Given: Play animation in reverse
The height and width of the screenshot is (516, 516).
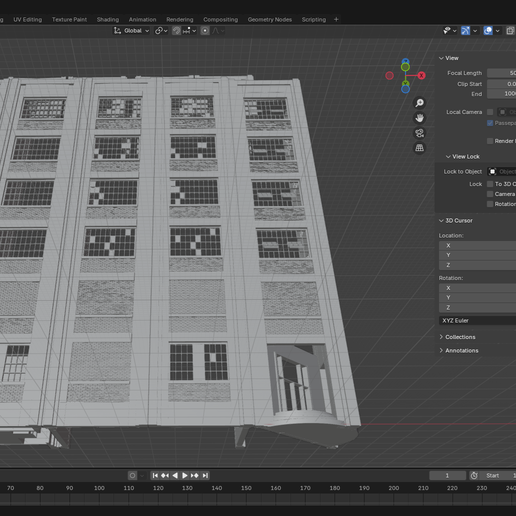Looking at the screenshot, I should [175, 475].
